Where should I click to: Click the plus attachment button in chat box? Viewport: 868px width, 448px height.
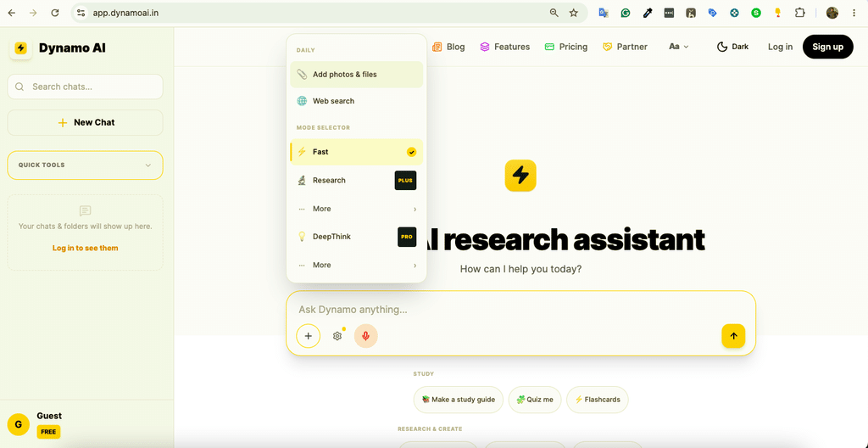309,336
